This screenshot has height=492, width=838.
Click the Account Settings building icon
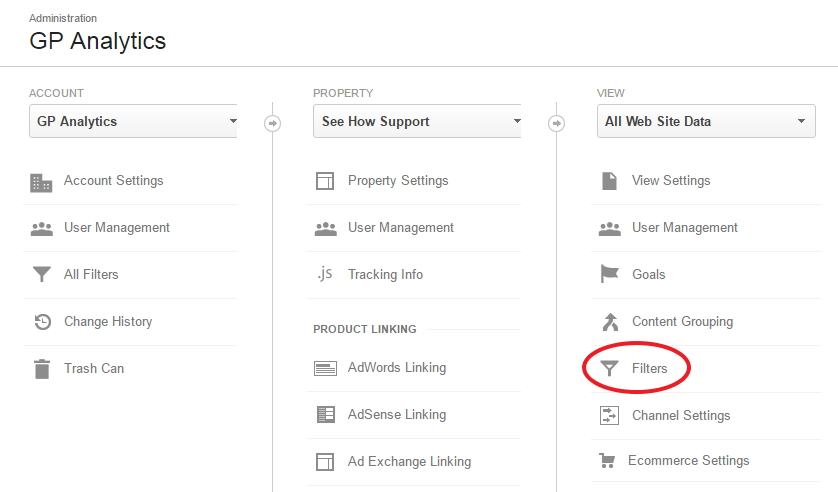[41, 183]
